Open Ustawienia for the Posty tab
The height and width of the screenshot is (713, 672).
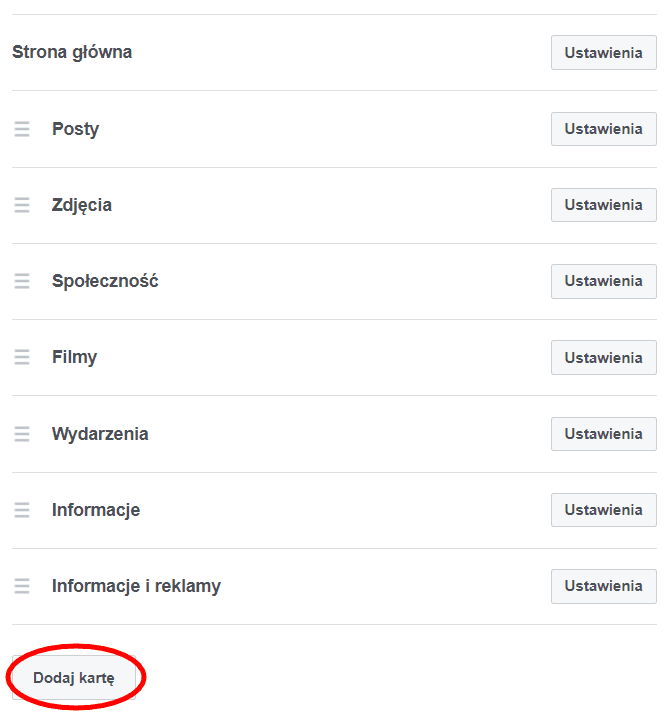[603, 129]
